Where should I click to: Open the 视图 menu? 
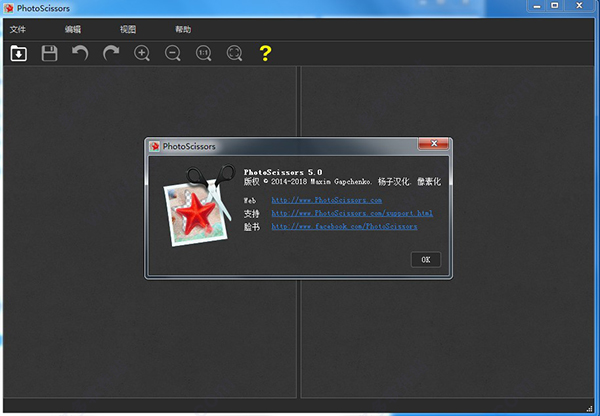pos(128,29)
